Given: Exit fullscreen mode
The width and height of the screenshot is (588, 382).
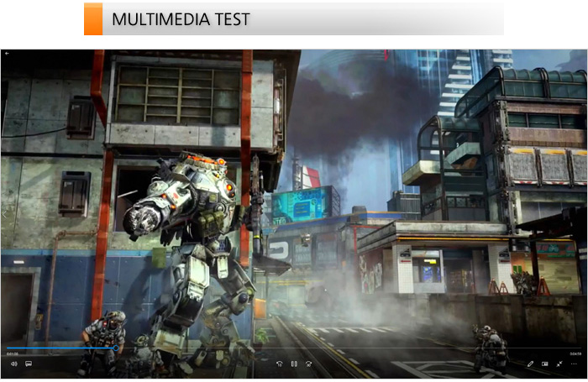Looking at the screenshot, I should [x=559, y=364].
